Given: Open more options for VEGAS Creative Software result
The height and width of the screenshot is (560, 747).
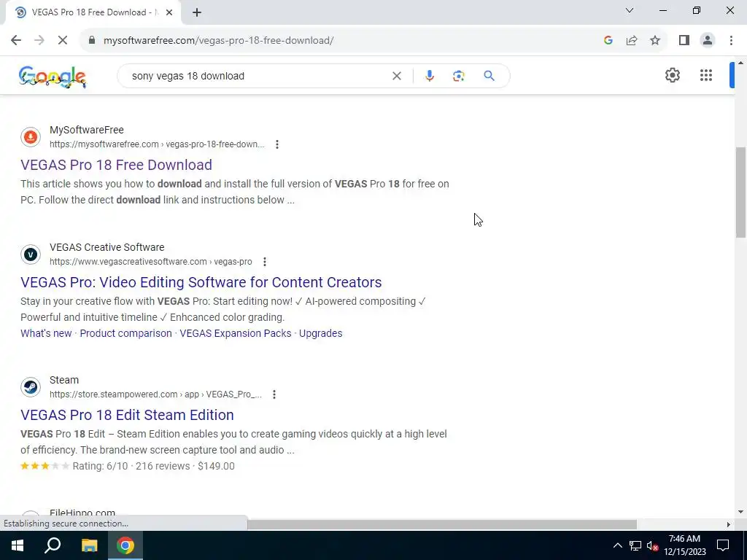Looking at the screenshot, I should (x=264, y=262).
